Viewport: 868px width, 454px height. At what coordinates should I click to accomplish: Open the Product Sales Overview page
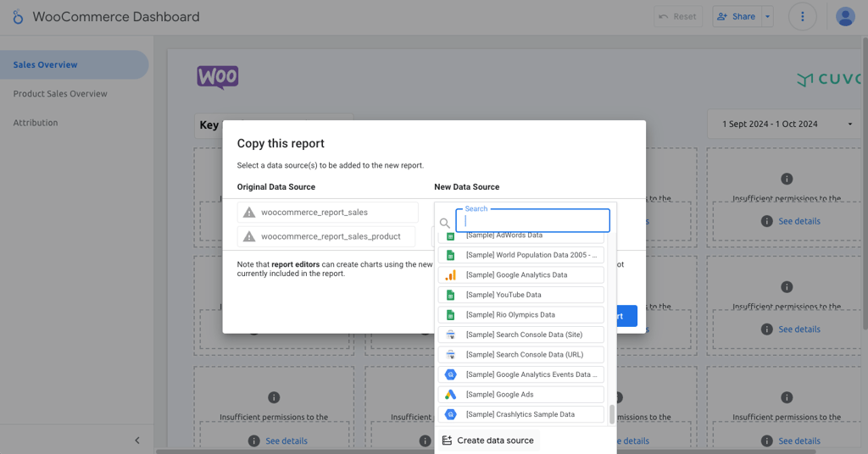60,93
